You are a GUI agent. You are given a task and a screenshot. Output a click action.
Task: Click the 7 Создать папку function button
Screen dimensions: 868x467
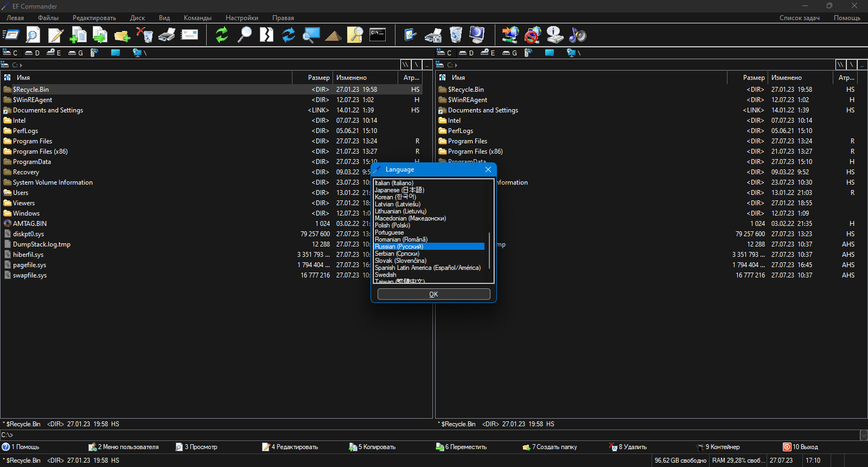[x=550, y=447]
